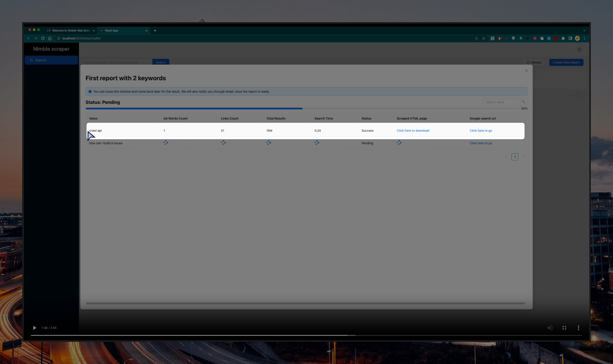Download scraped HTML for crawl api
Image resolution: width=613 pixels, height=364 pixels.
[x=413, y=131]
